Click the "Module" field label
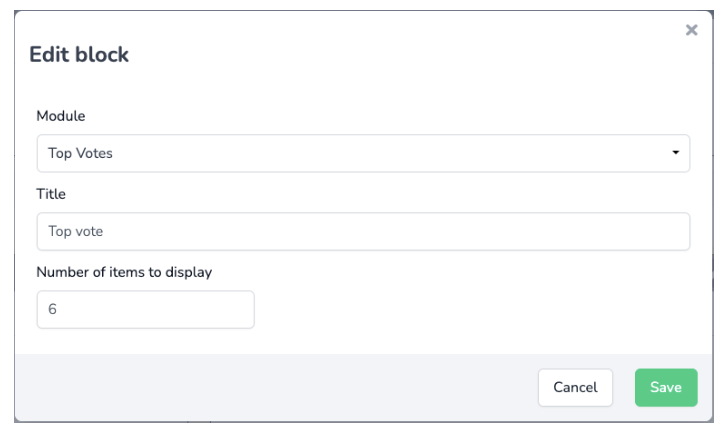 point(61,116)
